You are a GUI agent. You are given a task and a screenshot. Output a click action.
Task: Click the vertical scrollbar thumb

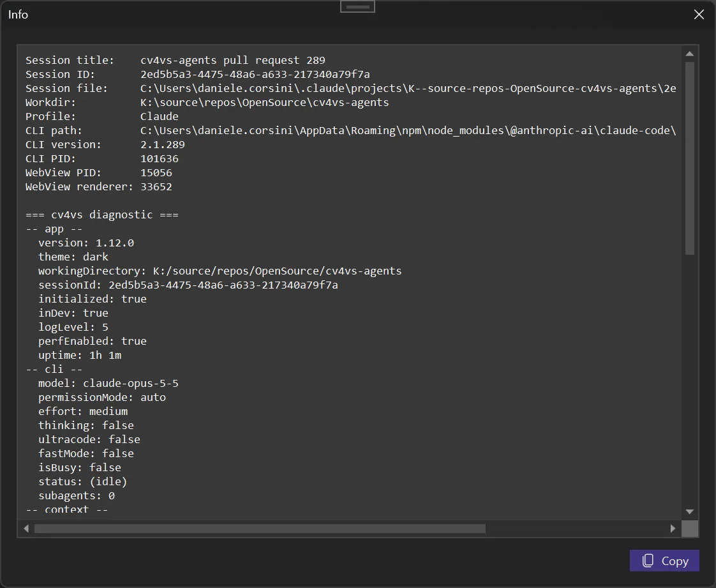(x=689, y=158)
